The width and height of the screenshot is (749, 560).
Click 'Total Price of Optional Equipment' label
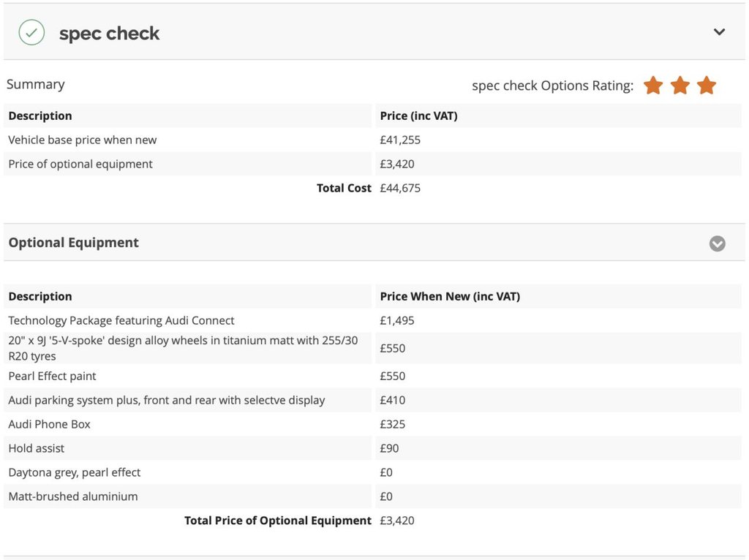coord(278,521)
